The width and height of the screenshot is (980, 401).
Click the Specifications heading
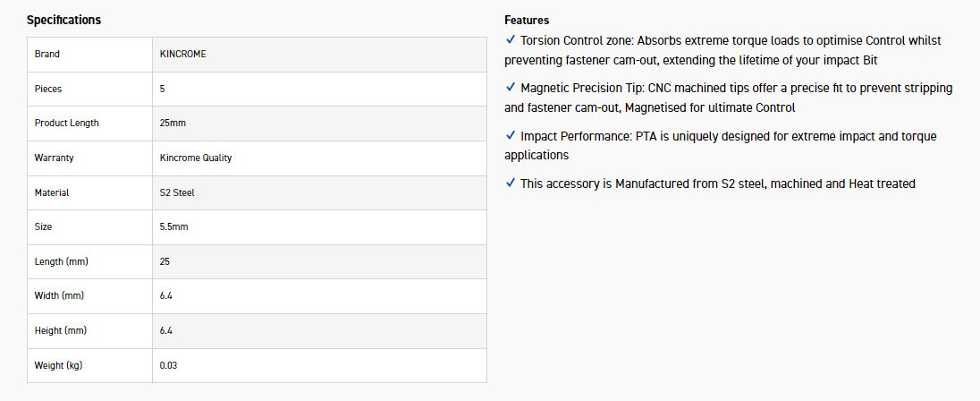coord(63,20)
